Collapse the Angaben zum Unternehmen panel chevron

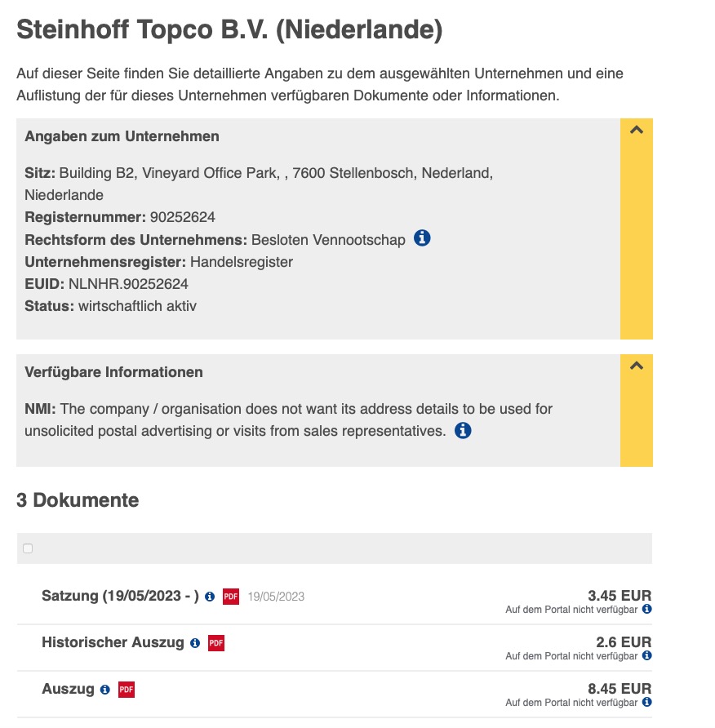(637, 131)
